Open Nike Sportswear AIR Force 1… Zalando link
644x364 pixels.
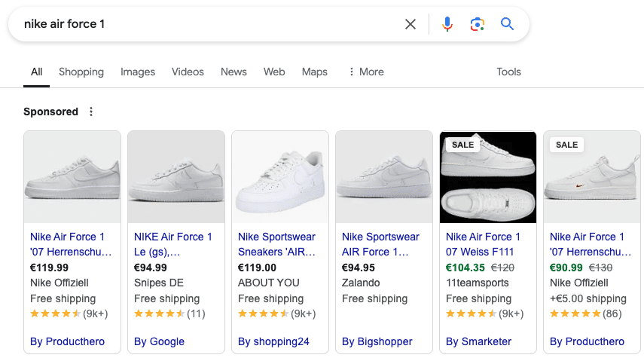[x=380, y=244]
